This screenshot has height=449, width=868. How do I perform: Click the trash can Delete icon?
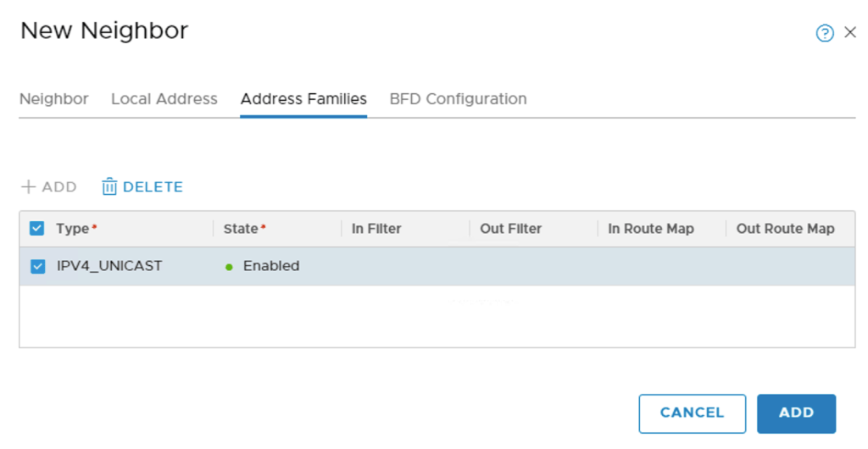click(109, 187)
